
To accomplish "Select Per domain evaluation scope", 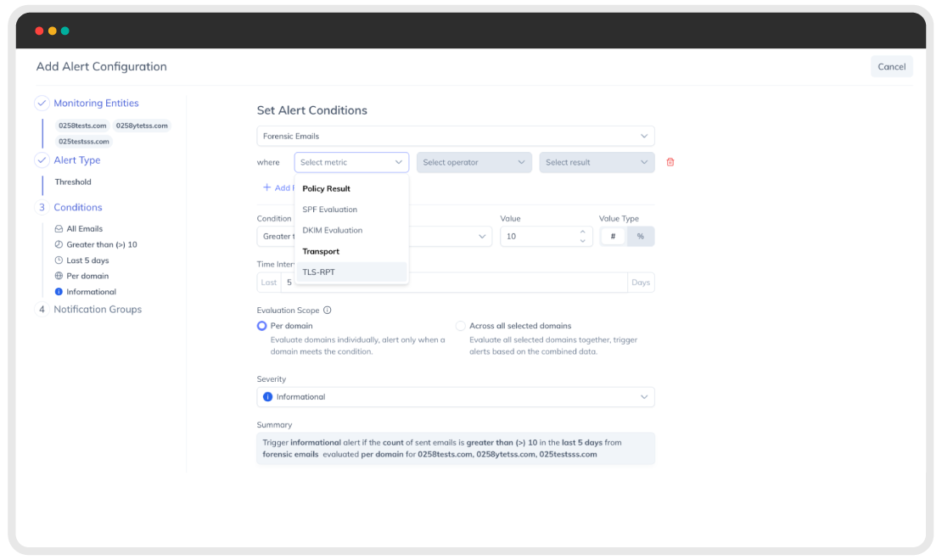I will [x=262, y=326].
